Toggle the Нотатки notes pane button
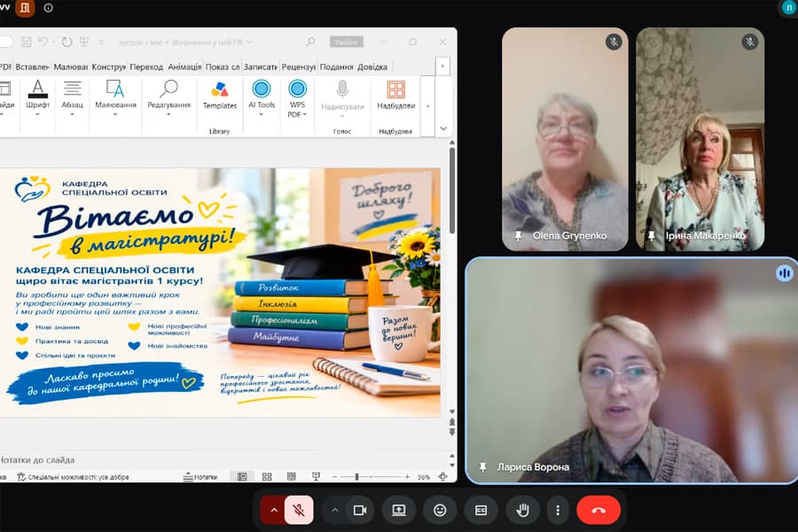 [x=200, y=476]
